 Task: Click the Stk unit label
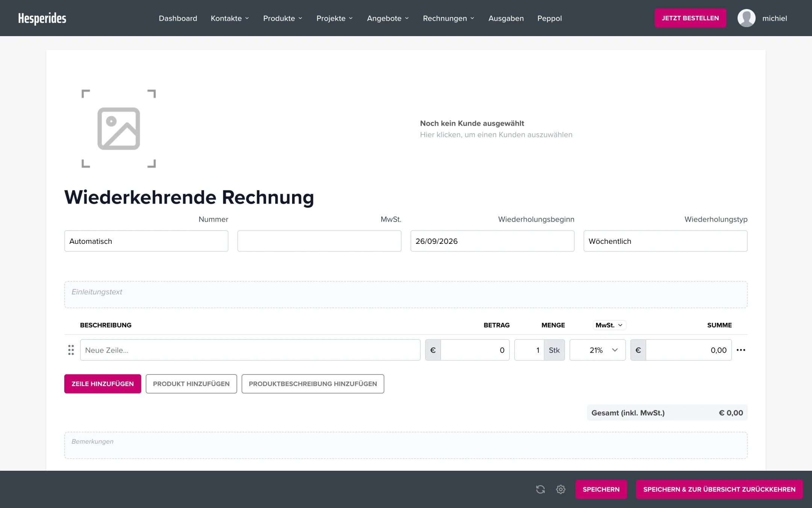[554, 350]
